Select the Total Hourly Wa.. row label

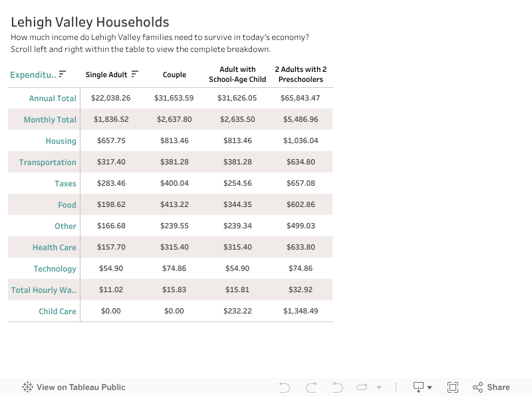tap(44, 290)
